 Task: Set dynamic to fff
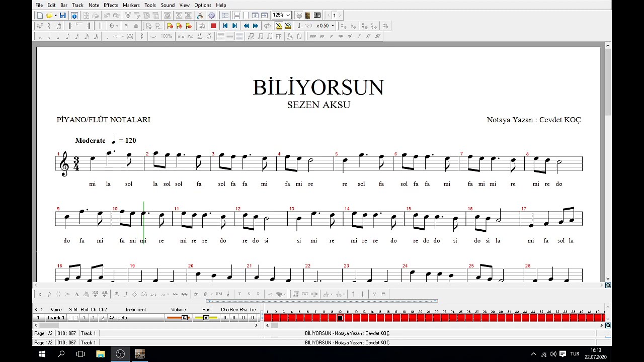[377, 36]
